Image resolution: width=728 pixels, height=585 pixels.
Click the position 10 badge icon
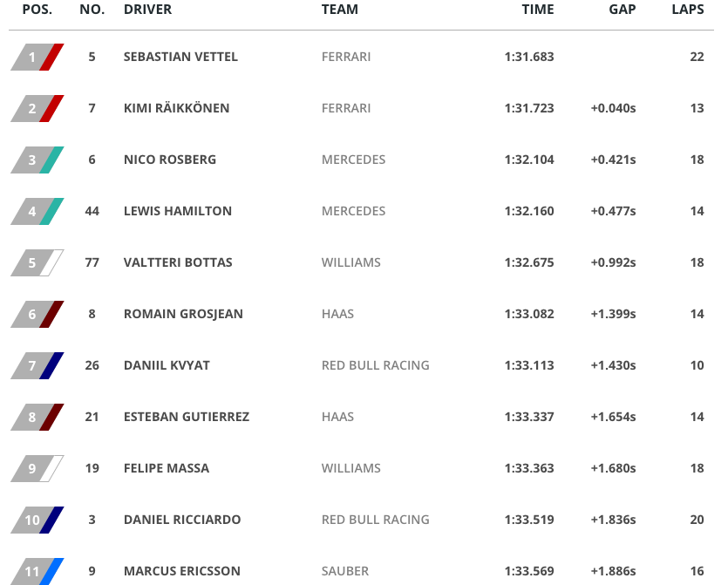pyautogui.click(x=37, y=520)
